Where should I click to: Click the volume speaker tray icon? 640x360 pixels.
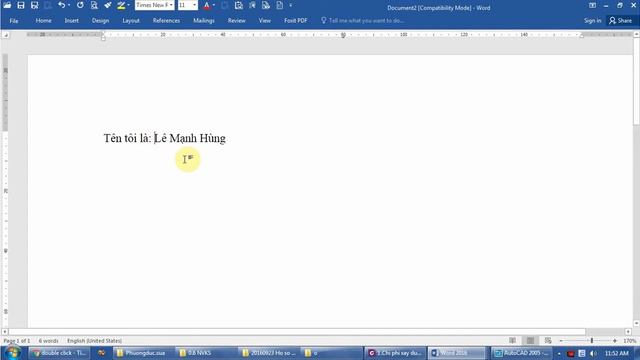coord(593,353)
